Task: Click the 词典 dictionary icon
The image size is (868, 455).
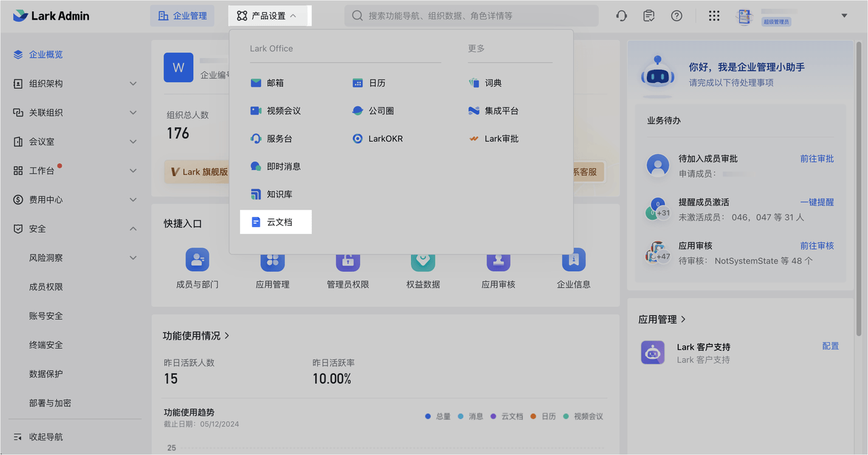Action: (474, 83)
